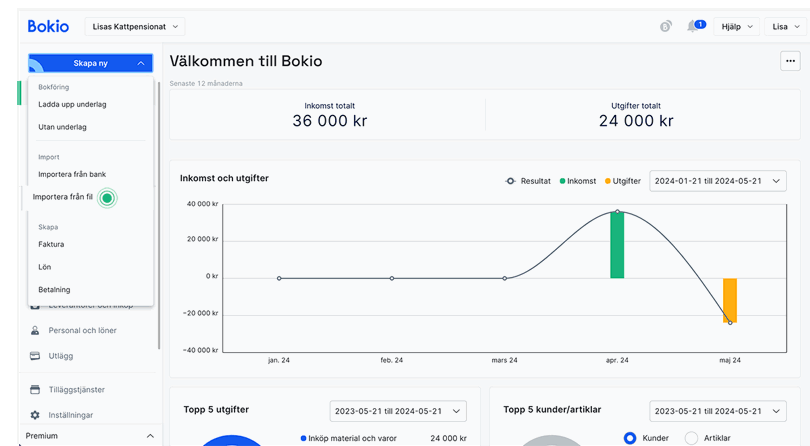Viewport: 810px width, 446px height.
Task: Click the green April income bar
Action: [x=617, y=244]
